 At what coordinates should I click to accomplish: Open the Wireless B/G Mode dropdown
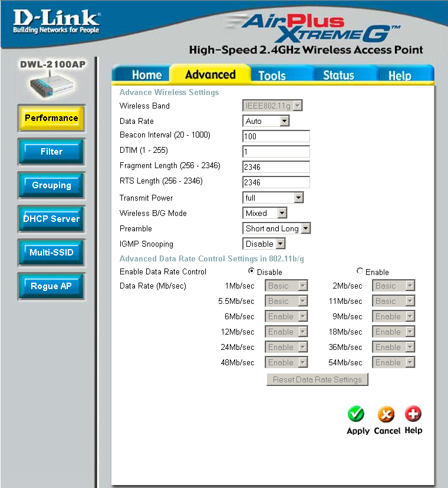pos(265,213)
